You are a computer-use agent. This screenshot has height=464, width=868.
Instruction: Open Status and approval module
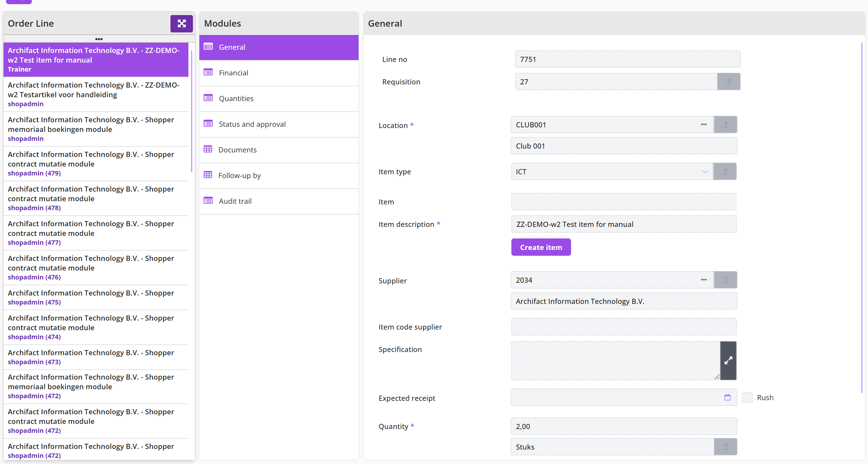point(279,124)
